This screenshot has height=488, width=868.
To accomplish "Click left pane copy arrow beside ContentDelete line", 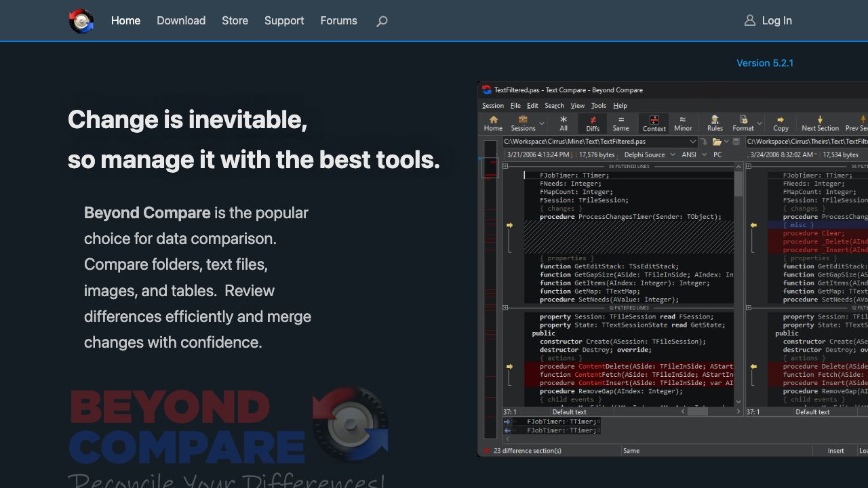I will click(x=509, y=367).
